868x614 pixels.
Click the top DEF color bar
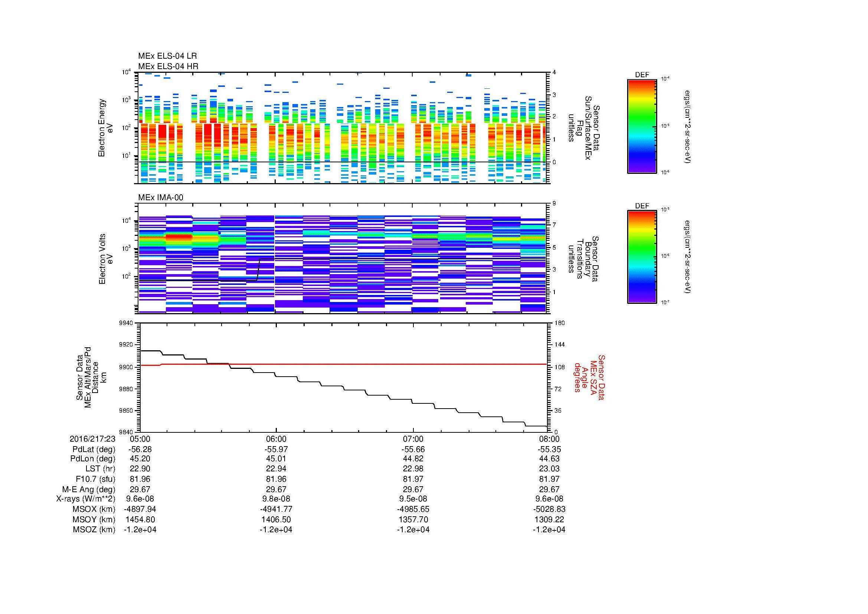(x=642, y=126)
